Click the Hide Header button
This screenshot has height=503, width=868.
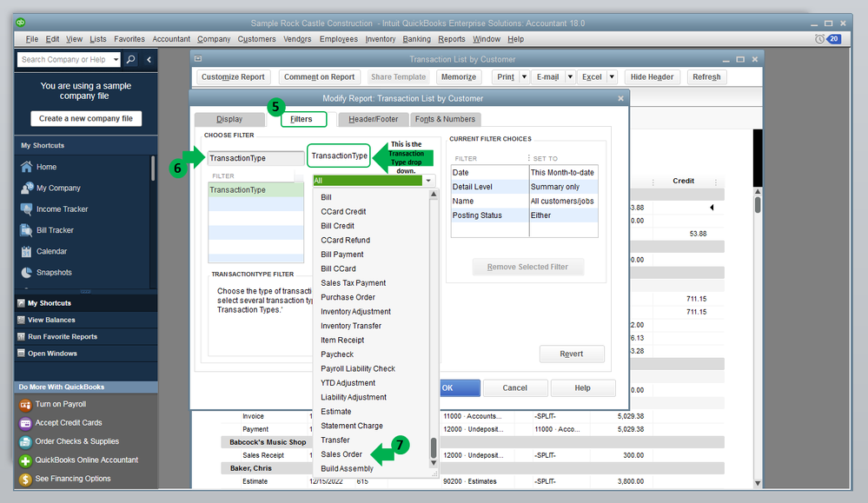coord(653,77)
